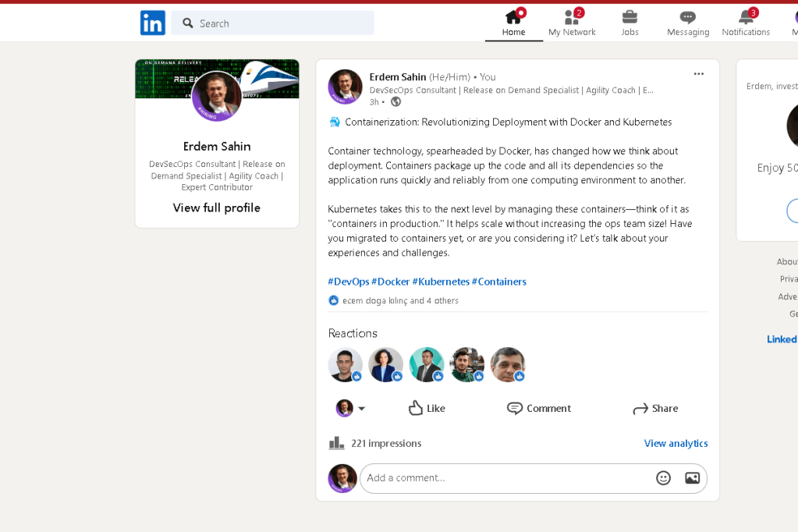Click the LinkedIn logo
The width and height of the screenshot is (798, 532).
(153, 23)
